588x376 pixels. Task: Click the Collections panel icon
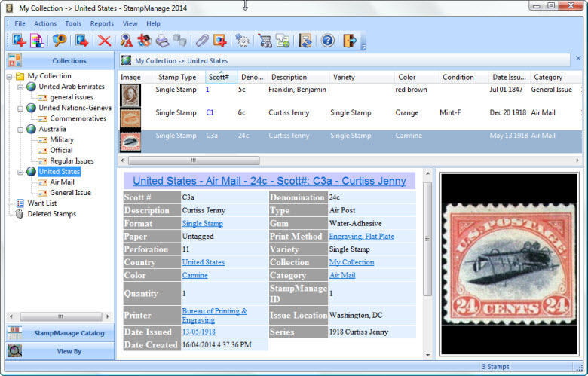[x=14, y=60]
